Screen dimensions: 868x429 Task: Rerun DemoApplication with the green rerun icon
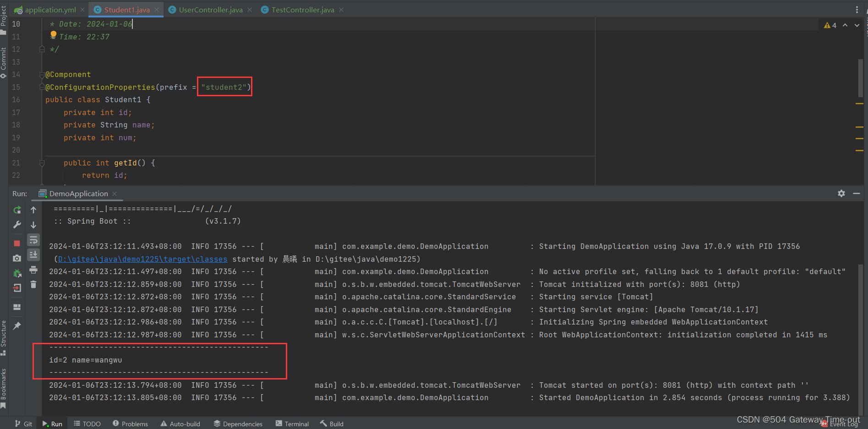[x=17, y=210]
